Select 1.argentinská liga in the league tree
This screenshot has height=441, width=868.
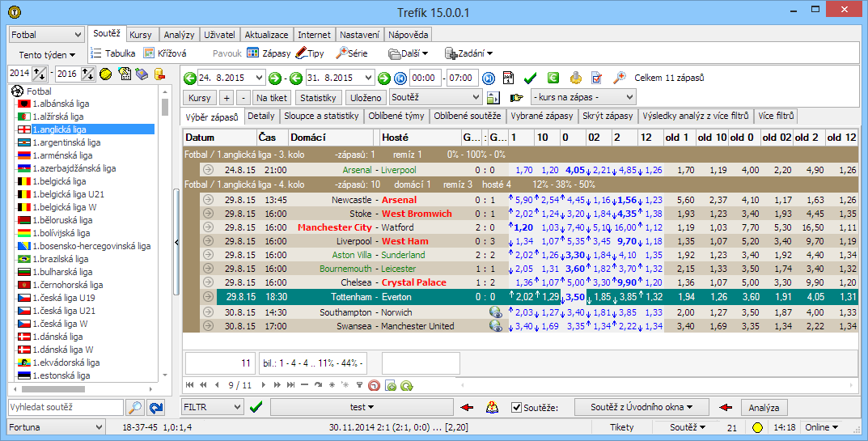66,142
